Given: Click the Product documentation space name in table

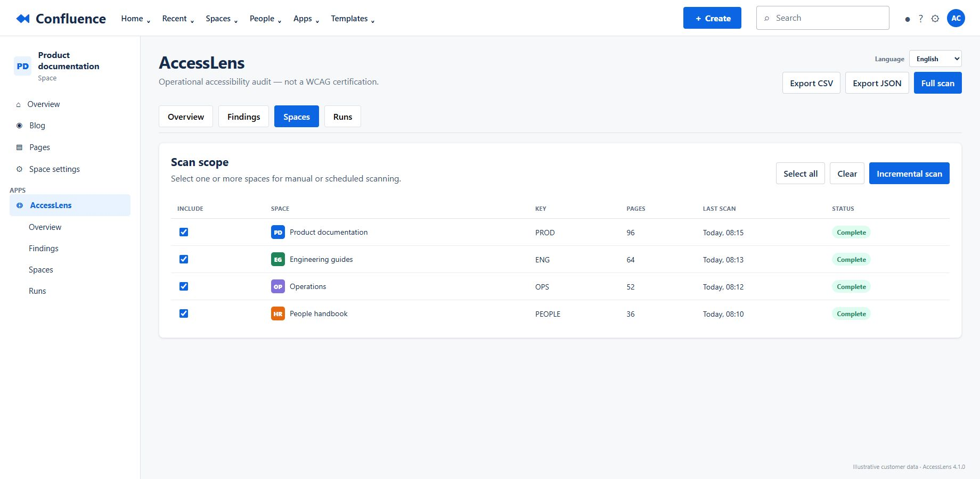Looking at the screenshot, I should click(x=329, y=232).
